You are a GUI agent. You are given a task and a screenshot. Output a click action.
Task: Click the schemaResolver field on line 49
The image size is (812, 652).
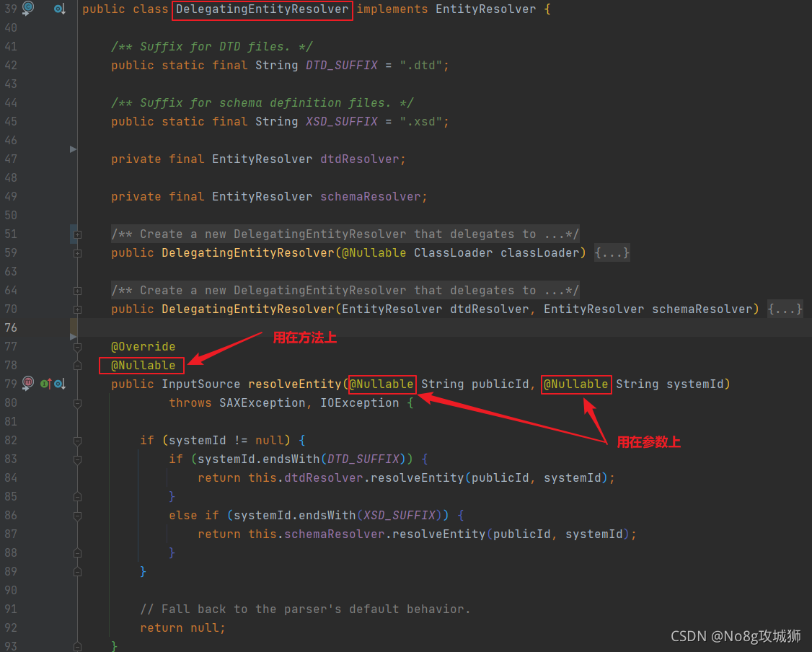[x=370, y=197]
